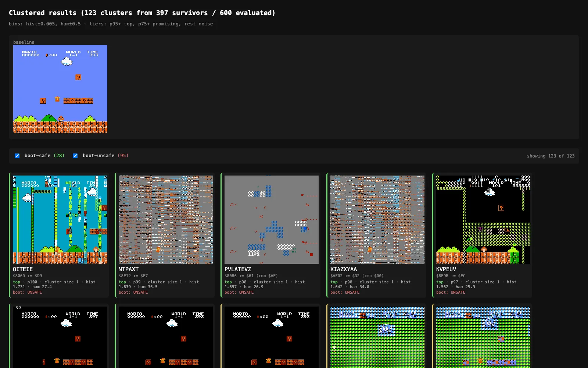This screenshot has width=588, height=368.
Task: Select the NTPAXT code title
Action: (x=129, y=269)
